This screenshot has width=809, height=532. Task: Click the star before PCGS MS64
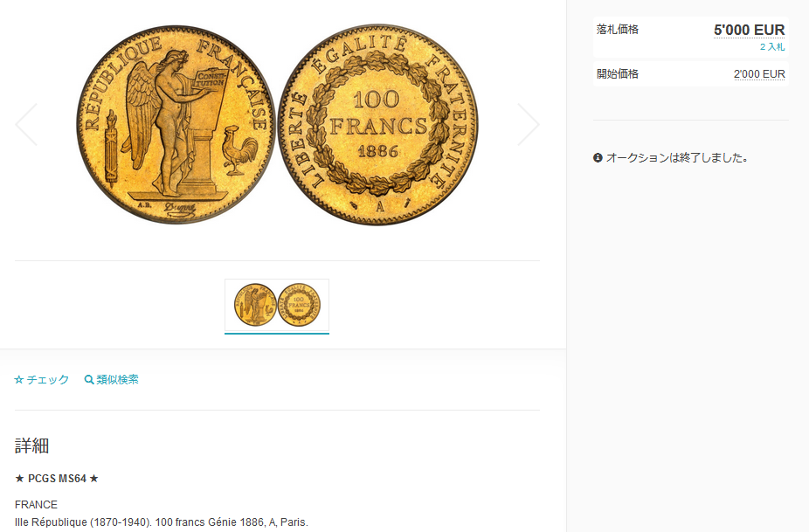click(19, 479)
